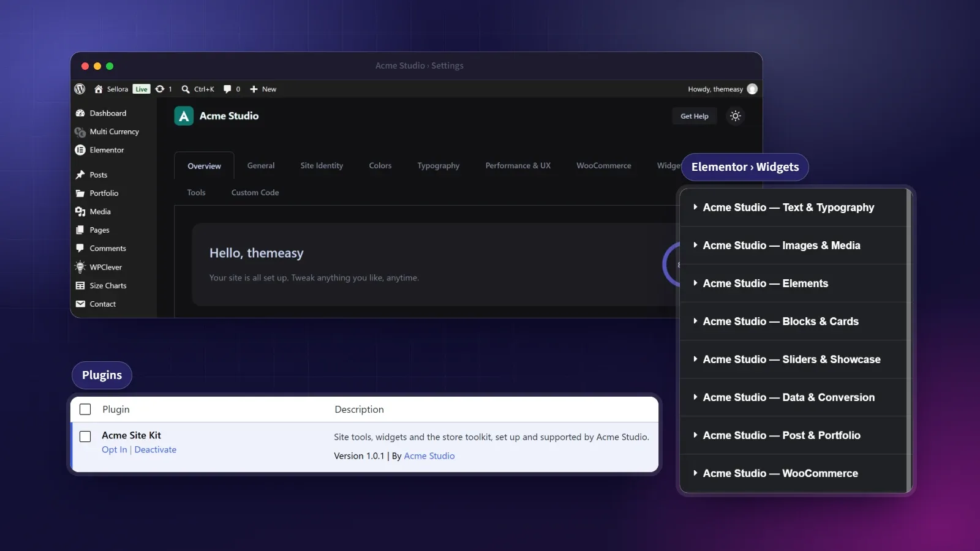Viewport: 980px width, 551px height.
Task: Switch to the Colors tab
Action: [380, 166]
